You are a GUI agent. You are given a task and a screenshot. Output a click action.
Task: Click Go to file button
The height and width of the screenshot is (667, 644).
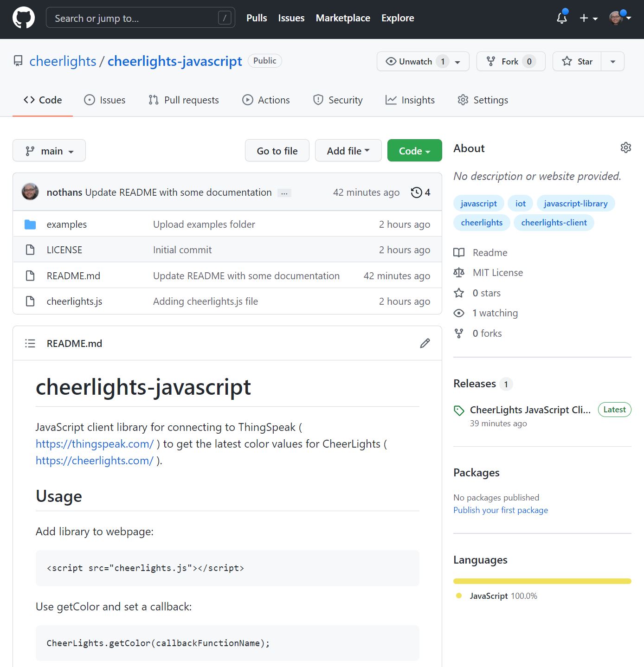(277, 150)
